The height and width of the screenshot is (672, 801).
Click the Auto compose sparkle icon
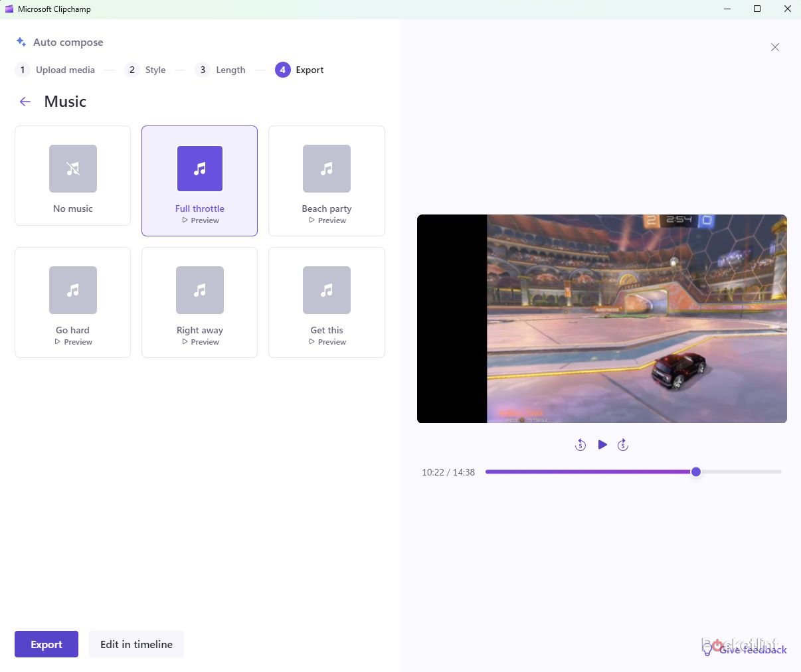coord(21,42)
